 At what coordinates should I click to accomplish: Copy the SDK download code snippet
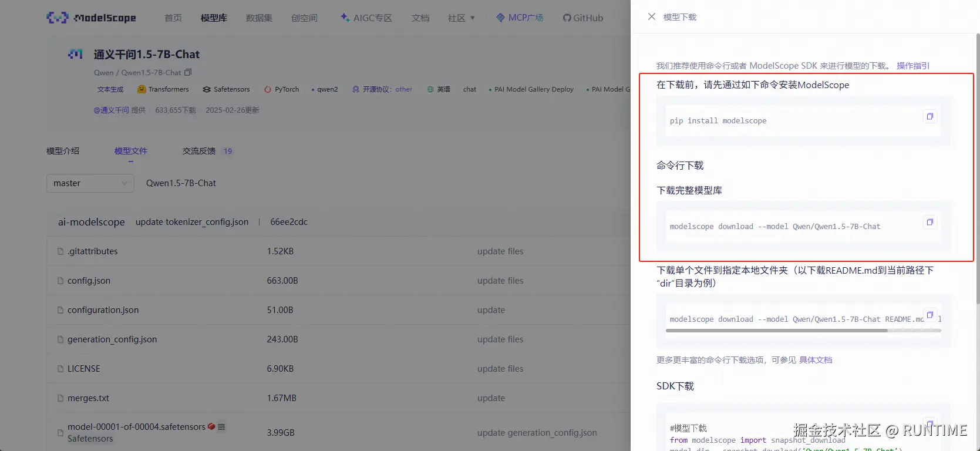(x=930, y=423)
